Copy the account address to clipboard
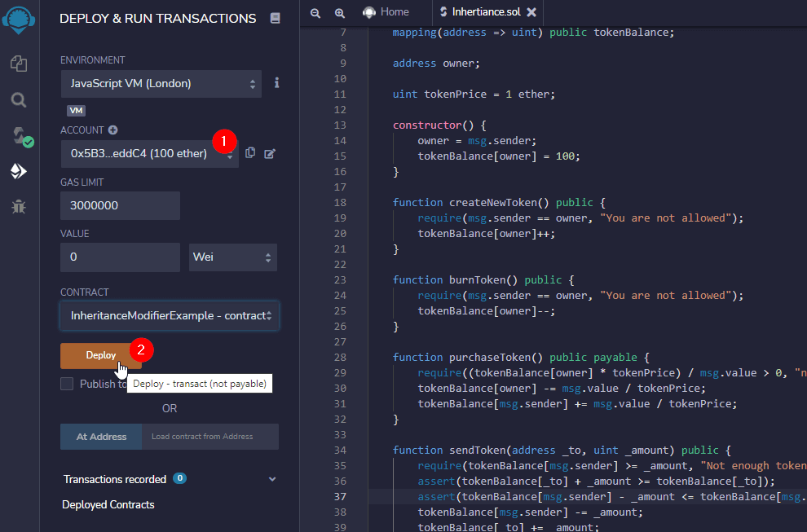This screenshot has width=807, height=532. pyautogui.click(x=250, y=153)
